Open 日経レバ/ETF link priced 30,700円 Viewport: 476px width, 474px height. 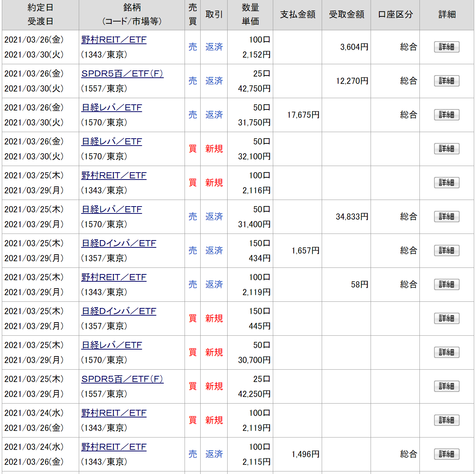(x=112, y=345)
